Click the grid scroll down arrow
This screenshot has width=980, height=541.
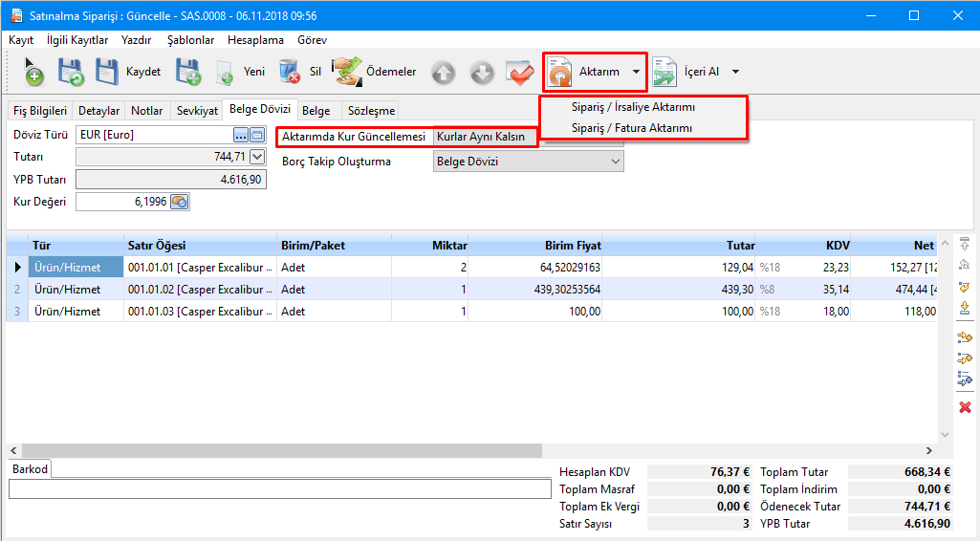(945, 434)
